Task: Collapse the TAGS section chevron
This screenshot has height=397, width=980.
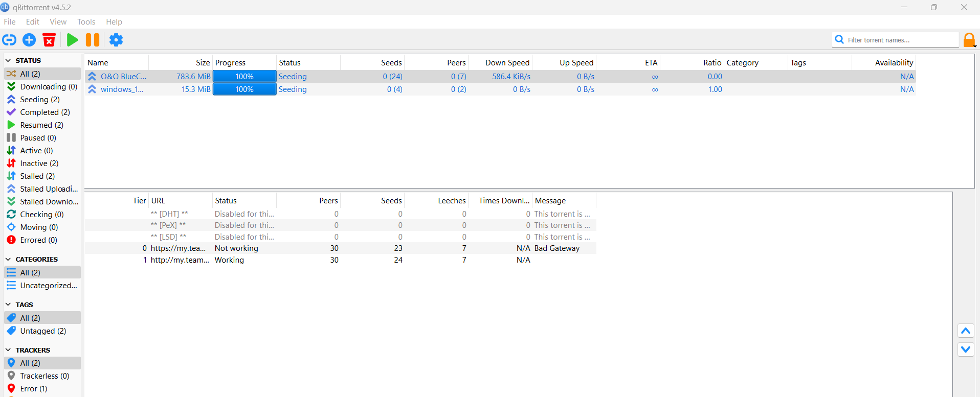Action: pos(8,305)
